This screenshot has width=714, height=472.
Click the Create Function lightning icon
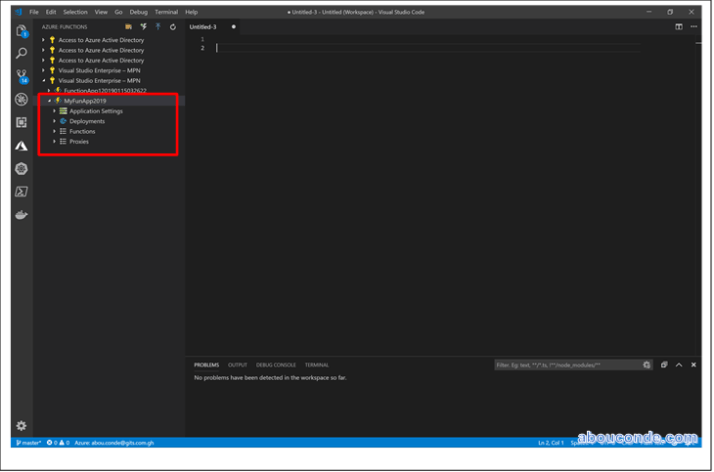(143, 27)
